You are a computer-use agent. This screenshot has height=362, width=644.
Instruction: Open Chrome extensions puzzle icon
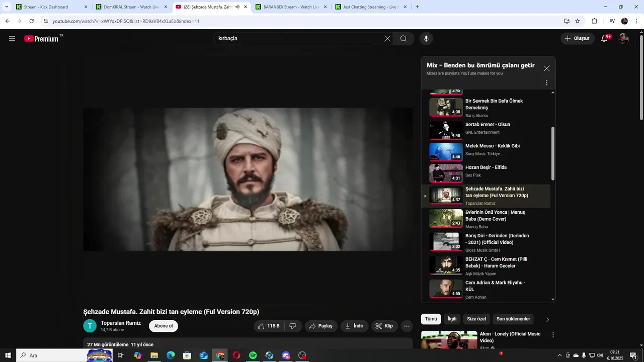coord(595,21)
